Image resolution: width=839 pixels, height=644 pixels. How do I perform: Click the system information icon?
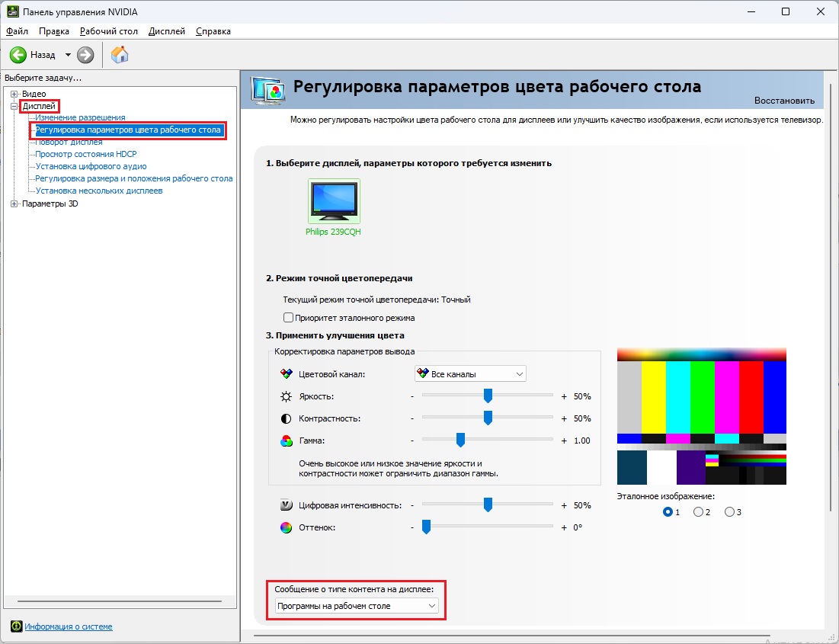(x=17, y=626)
